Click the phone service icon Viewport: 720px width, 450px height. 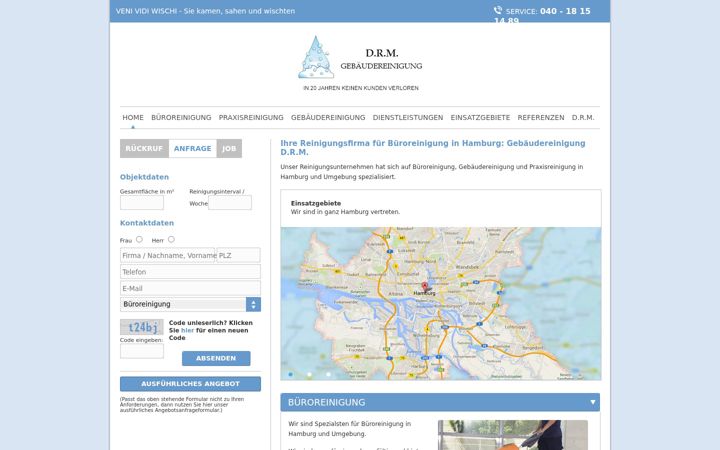pos(498,10)
